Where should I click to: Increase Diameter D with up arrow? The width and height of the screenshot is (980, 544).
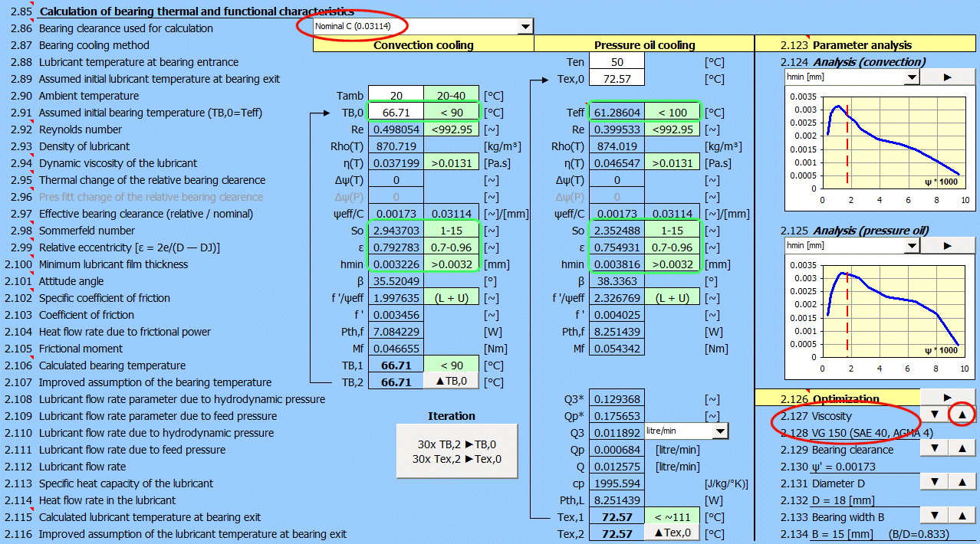pyautogui.click(x=961, y=482)
